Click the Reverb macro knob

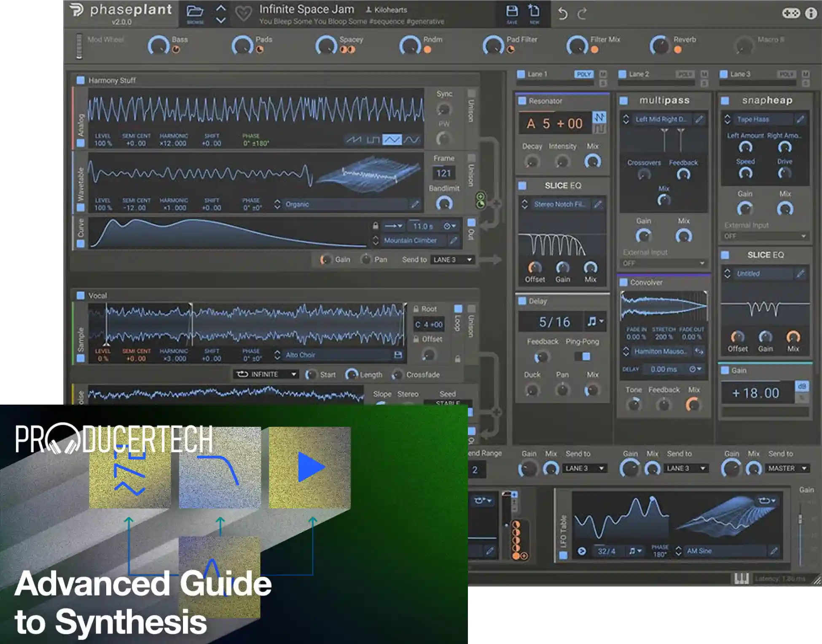point(660,46)
